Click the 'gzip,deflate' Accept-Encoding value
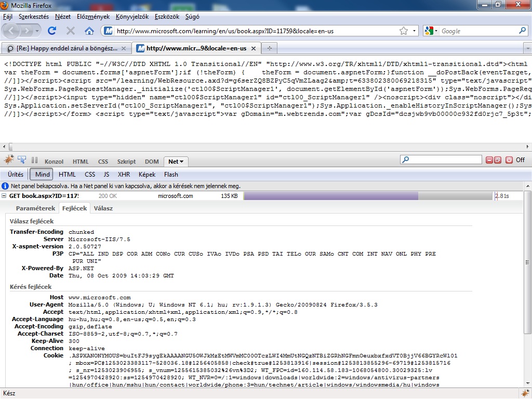532x399 pixels. coord(90,327)
